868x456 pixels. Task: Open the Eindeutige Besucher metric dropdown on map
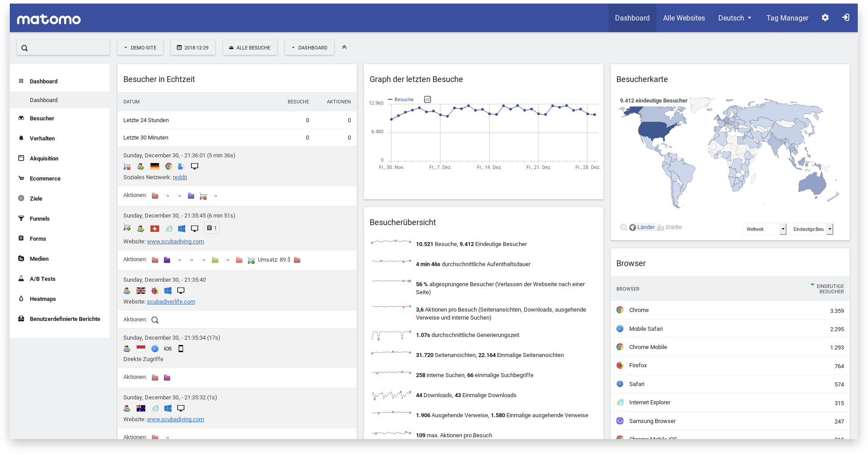811,229
